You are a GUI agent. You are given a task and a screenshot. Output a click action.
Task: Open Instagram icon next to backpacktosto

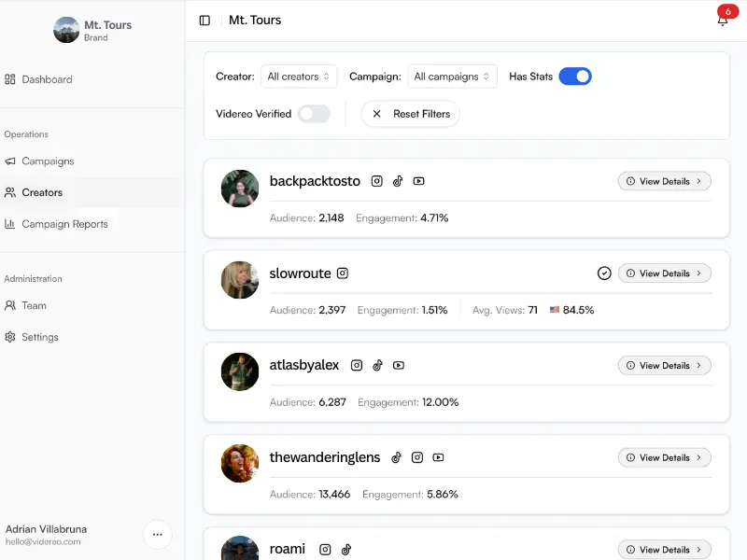pyautogui.click(x=377, y=181)
